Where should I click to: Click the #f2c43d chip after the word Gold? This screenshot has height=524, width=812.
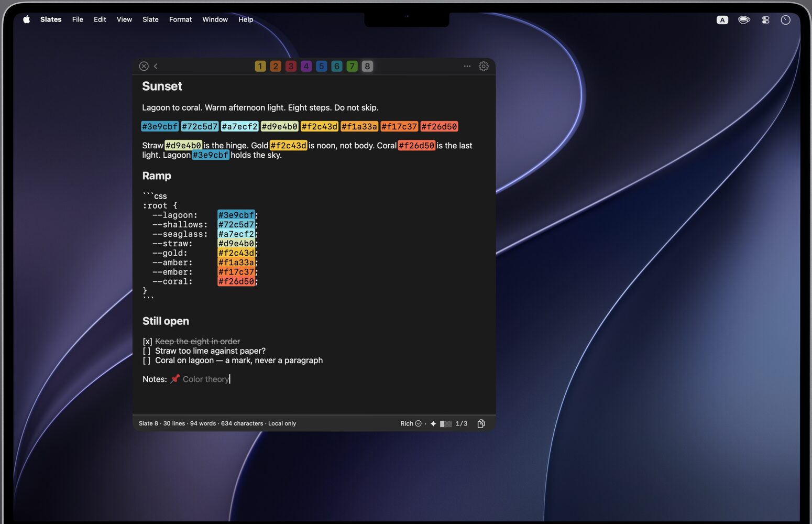point(289,145)
